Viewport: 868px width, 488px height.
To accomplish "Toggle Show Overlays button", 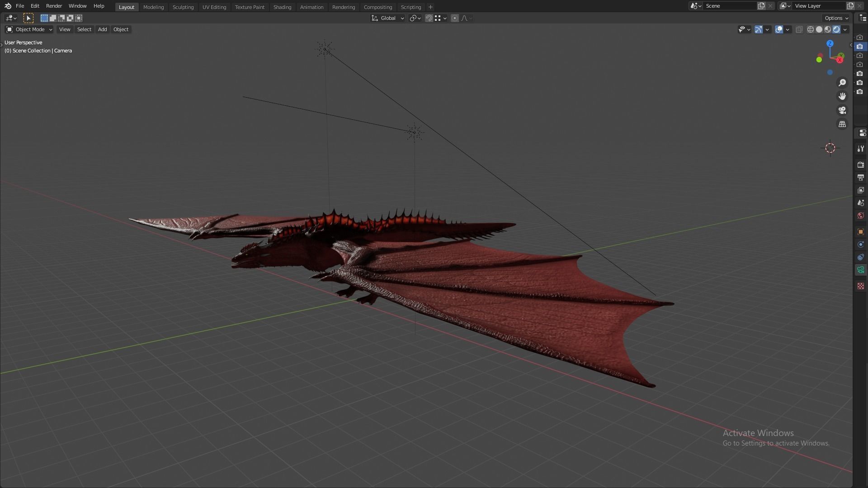I will click(x=779, y=29).
